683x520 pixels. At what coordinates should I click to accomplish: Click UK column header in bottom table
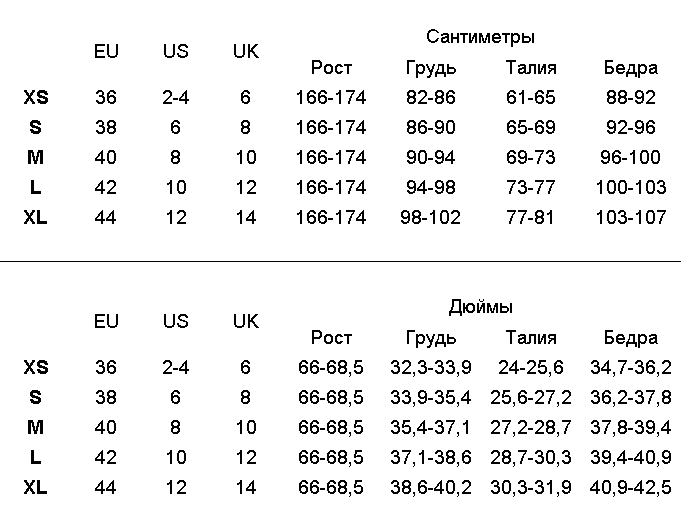click(x=246, y=321)
